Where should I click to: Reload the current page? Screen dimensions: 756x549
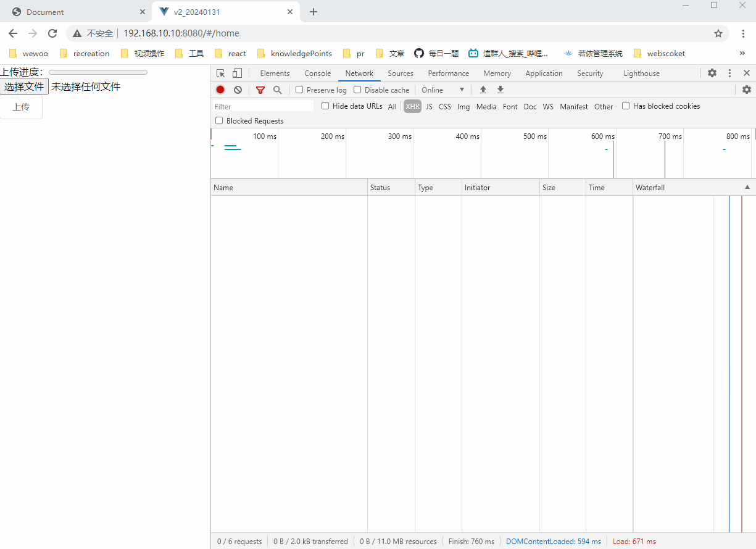(52, 33)
